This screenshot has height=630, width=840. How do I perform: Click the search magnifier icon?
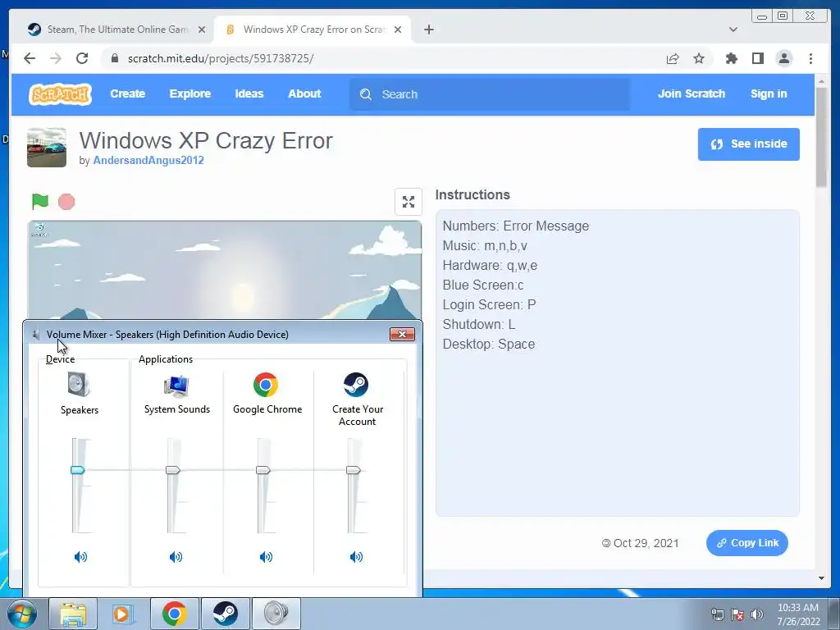click(x=366, y=94)
